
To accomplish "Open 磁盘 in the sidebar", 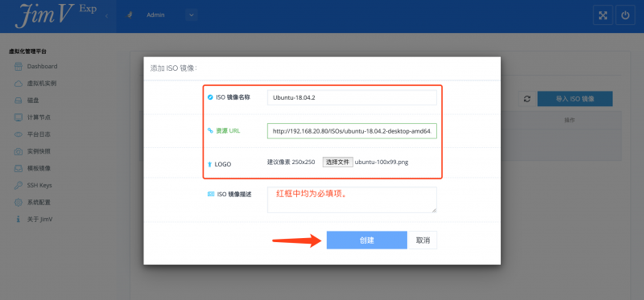I will tap(33, 101).
